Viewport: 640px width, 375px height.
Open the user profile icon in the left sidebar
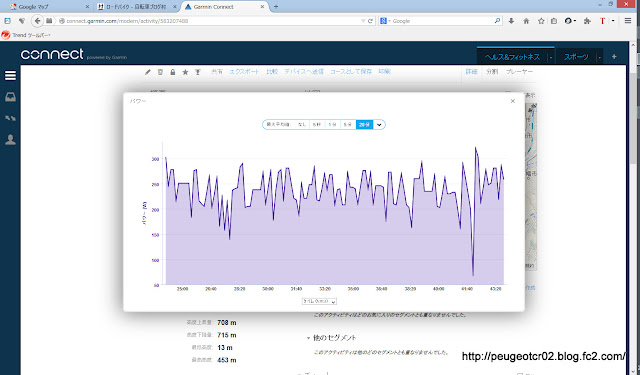point(10,140)
